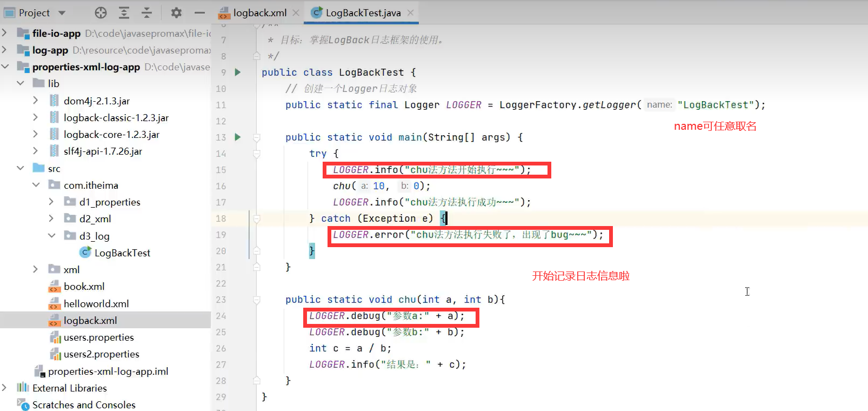Screen dimensions: 868x411
Task: Click fold marker at try line 14
Action: (x=257, y=154)
